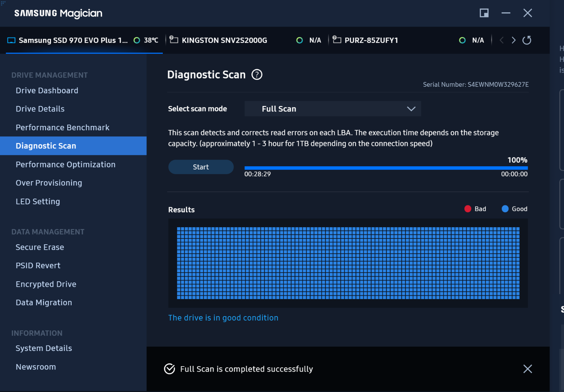
Task: Click the red Bad legend dot
Action: tap(468, 209)
